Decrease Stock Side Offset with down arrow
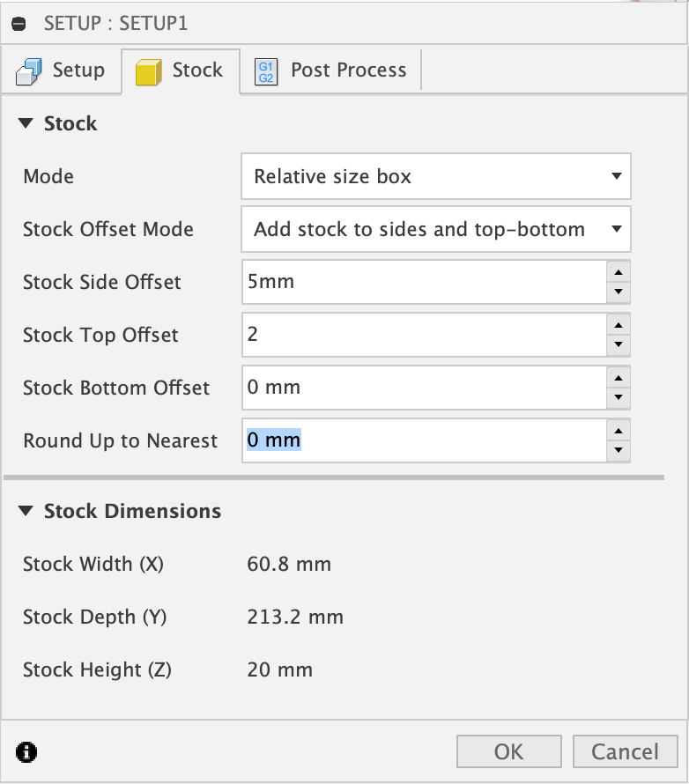Screen dimensions: 689x784 [619, 292]
